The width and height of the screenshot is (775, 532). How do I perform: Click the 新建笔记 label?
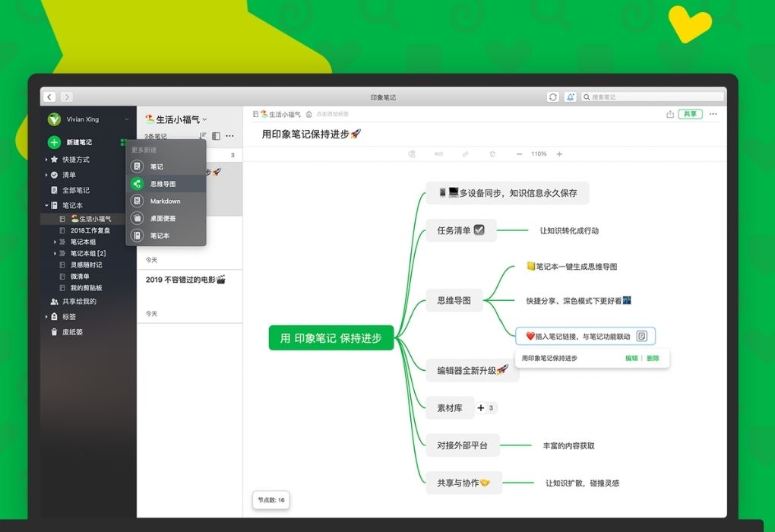click(x=79, y=142)
